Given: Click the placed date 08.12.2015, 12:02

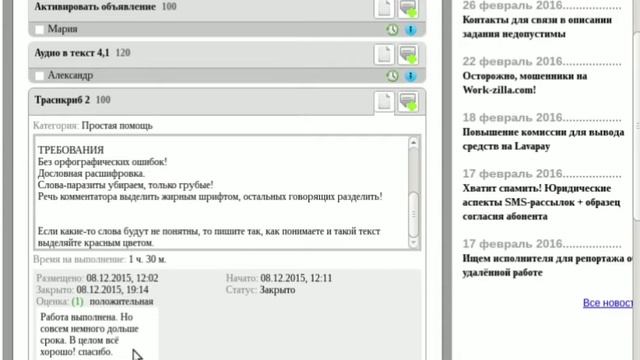Looking at the screenshot, I should click(x=122, y=278).
